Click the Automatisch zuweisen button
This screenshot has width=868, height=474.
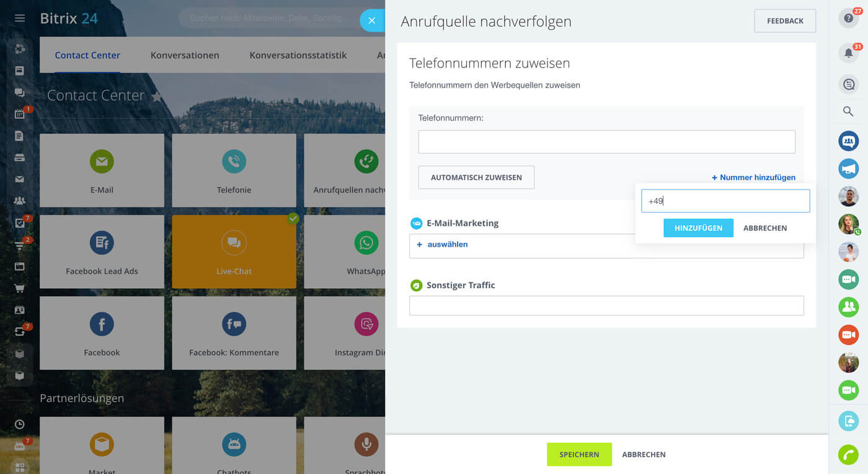point(476,177)
